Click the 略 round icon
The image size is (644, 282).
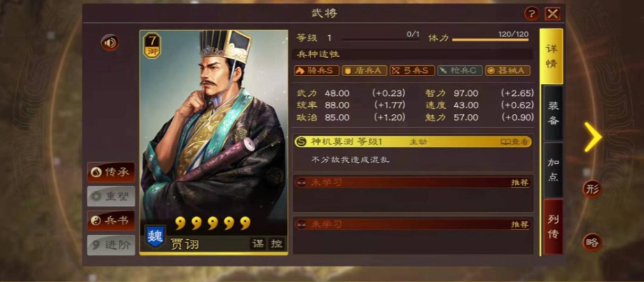click(x=592, y=242)
